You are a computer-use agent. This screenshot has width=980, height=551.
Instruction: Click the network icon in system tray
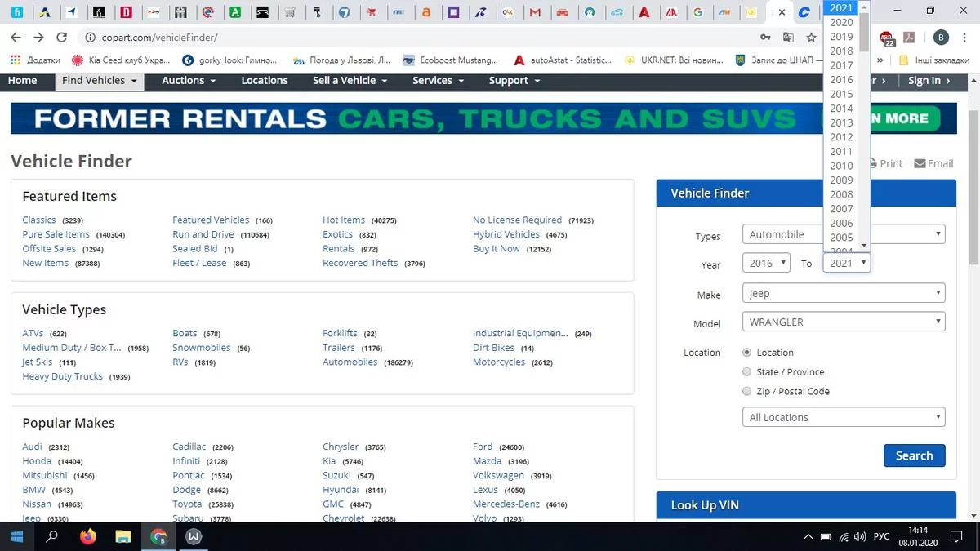coord(844,536)
